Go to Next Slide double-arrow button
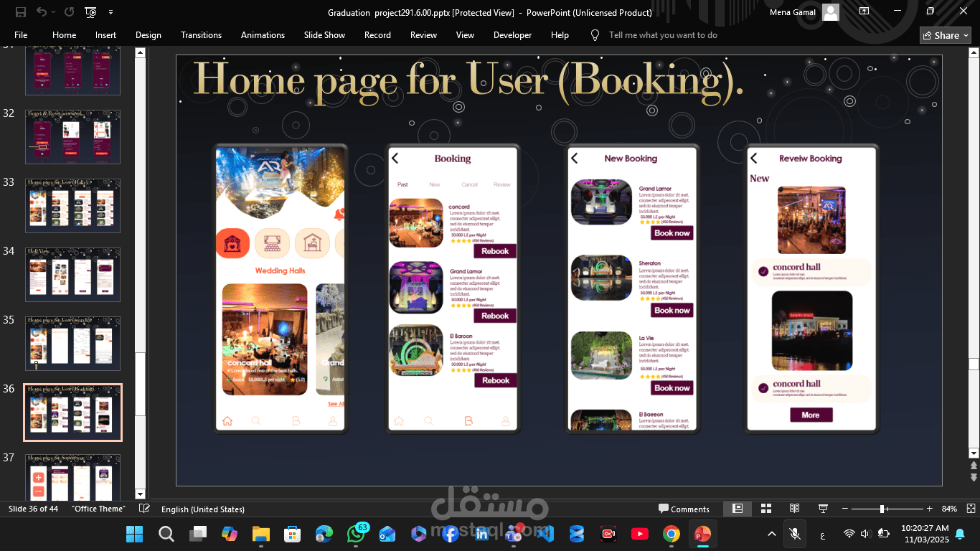The height and width of the screenshot is (551, 980). click(974, 478)
